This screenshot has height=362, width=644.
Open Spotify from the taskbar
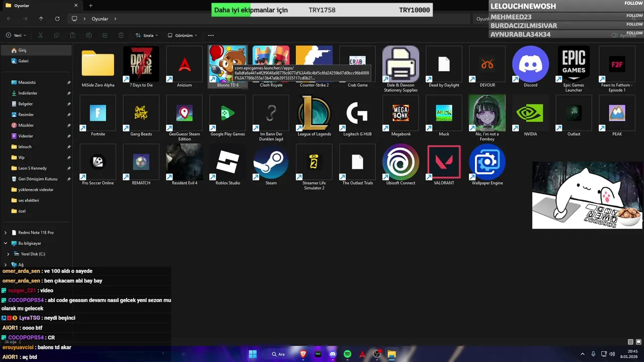[x=347, y=354]
